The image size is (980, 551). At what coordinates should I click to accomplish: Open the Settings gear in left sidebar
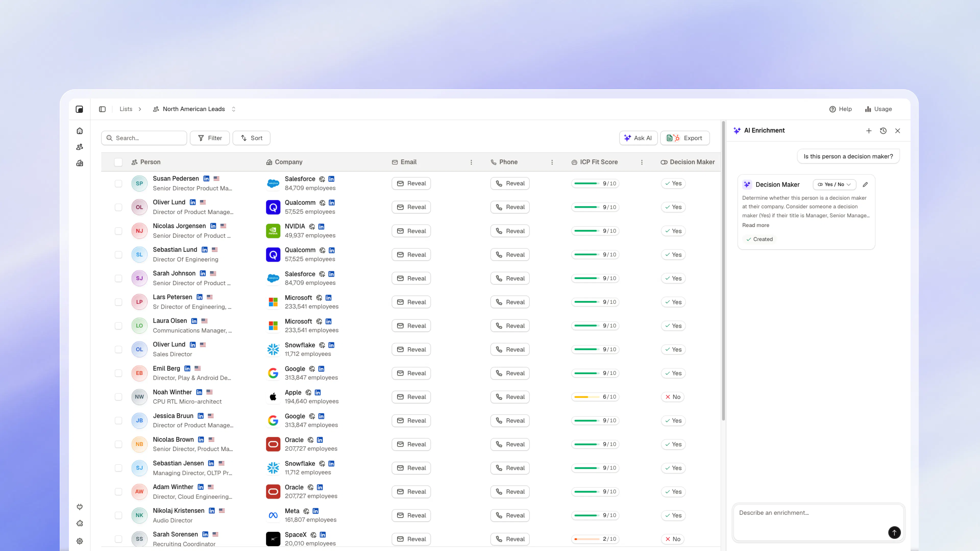(x=80, y=541)
